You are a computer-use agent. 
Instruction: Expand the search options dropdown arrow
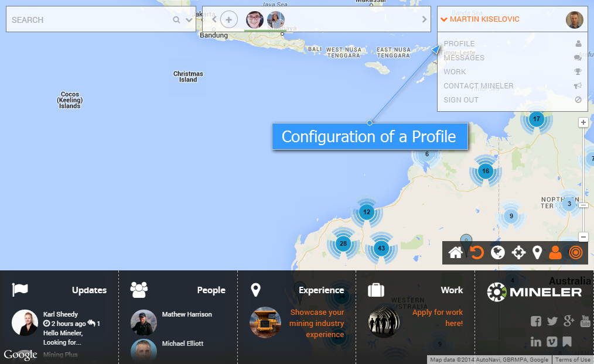189,20
